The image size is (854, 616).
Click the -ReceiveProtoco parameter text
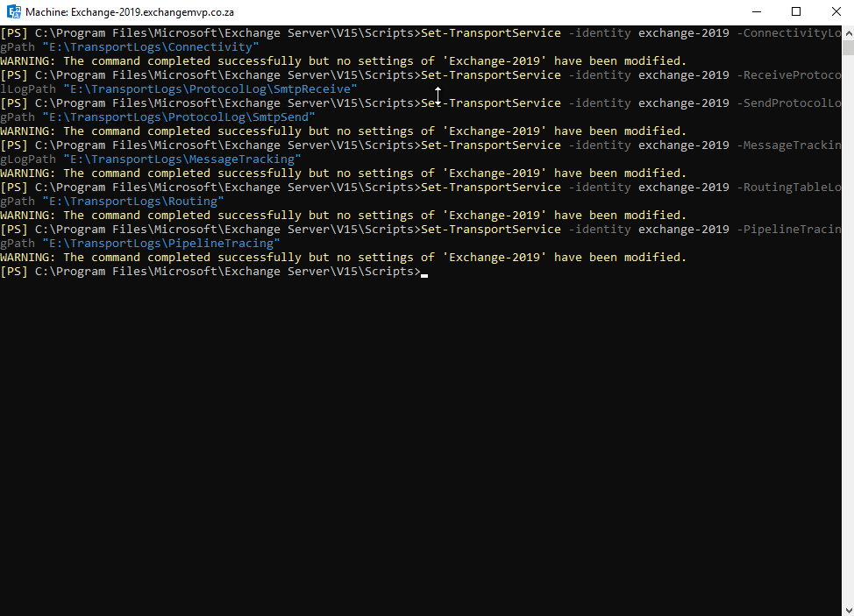tap(788, 75)
